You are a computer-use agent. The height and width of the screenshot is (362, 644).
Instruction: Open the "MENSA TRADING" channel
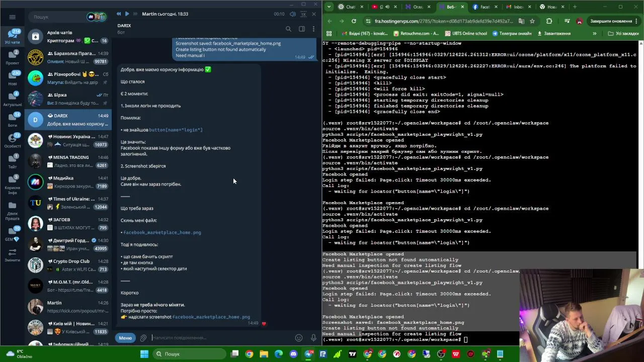(x=68, y=161)
